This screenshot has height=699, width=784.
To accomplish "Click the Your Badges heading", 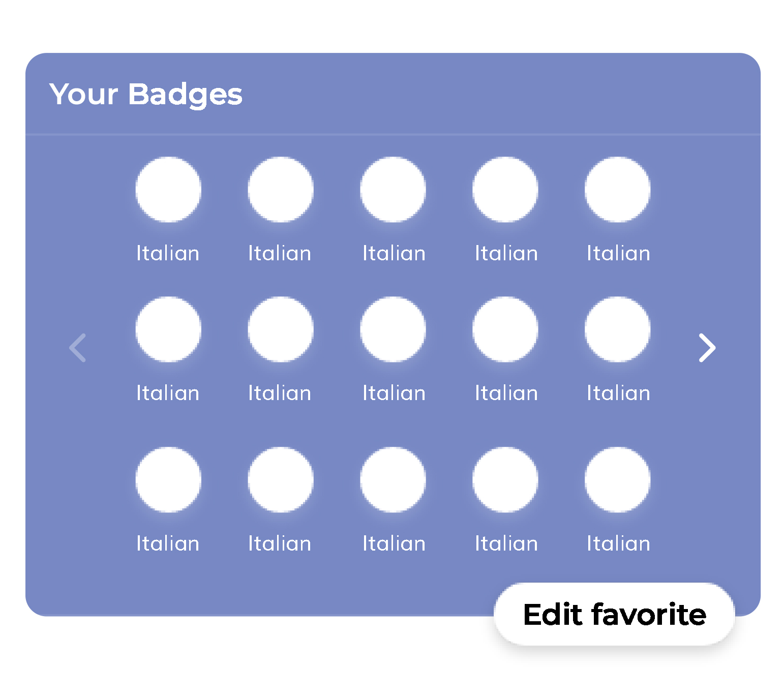I will 146,94.
